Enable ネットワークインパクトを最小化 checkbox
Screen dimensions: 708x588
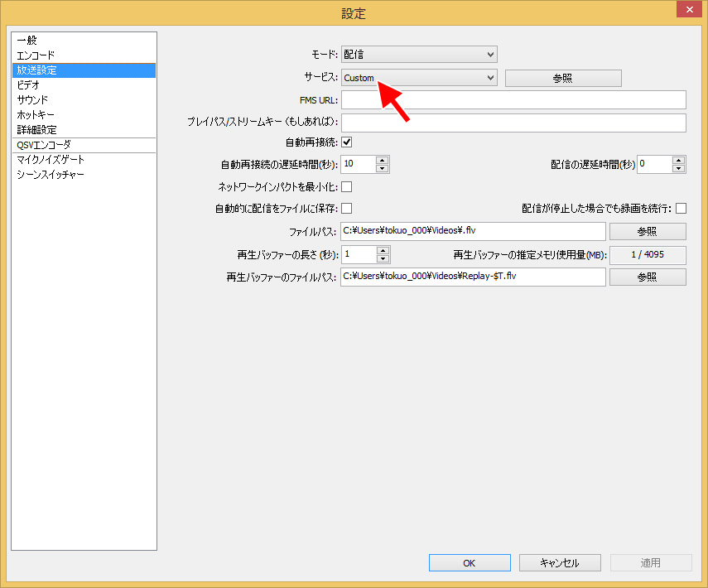[347, 186]
